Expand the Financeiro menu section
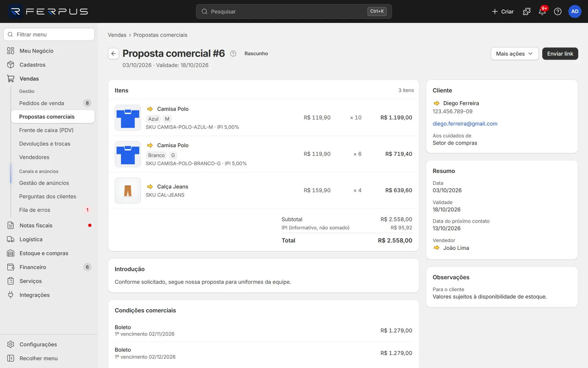The image size is (588, 368). 49,267
